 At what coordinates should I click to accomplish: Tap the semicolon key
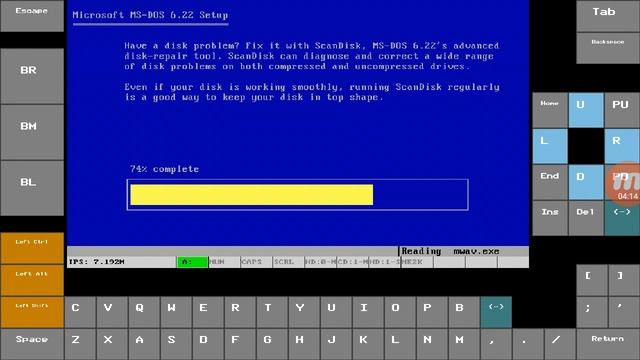click(592, 312)
